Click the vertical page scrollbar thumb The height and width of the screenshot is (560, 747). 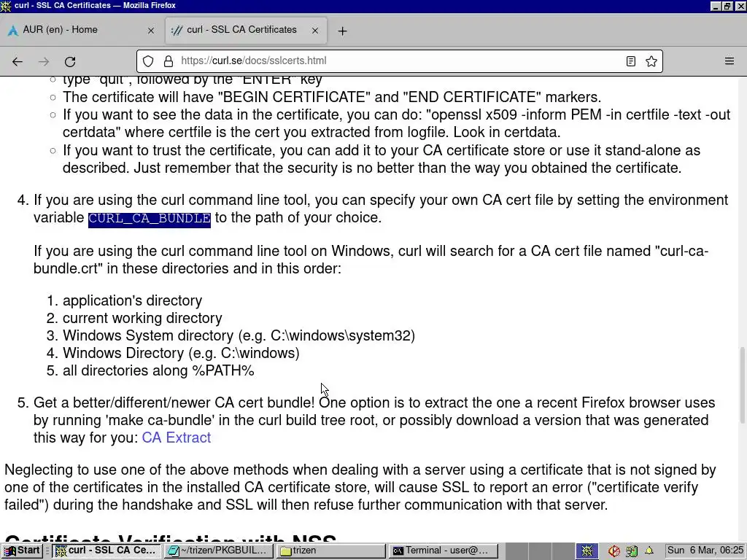(x=742, y=385)
